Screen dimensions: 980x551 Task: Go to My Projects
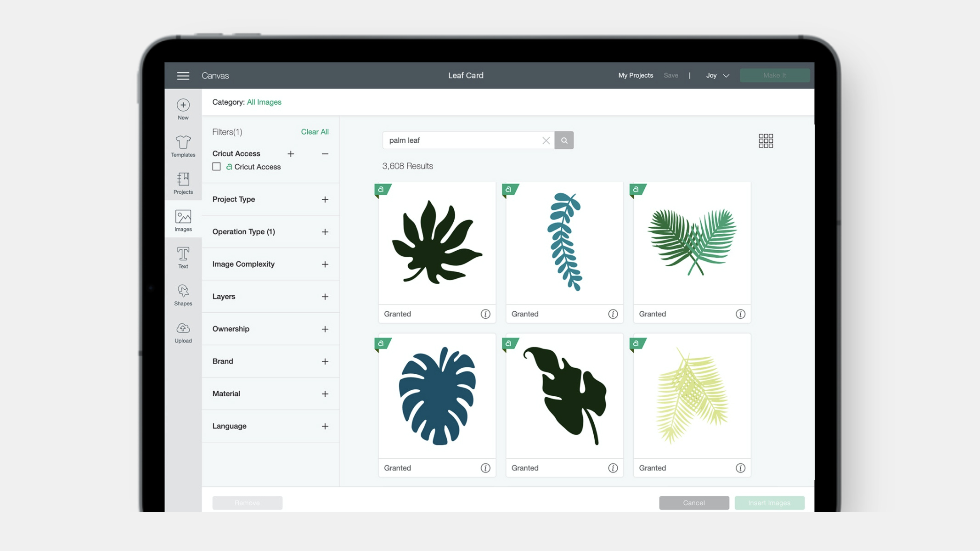[636, 75]
